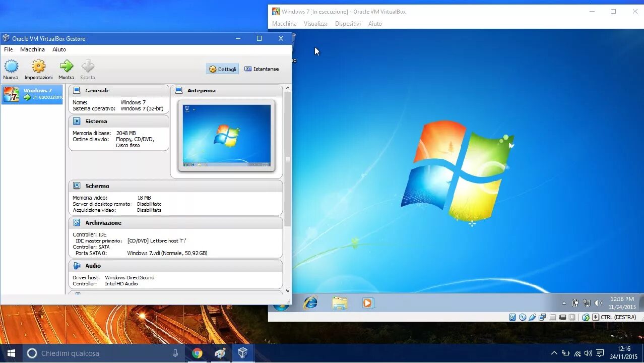The image size is (644, 363).
Task: Open Internet Explorer in the Windows 7 guest taskbar
Action: point(310,303)
